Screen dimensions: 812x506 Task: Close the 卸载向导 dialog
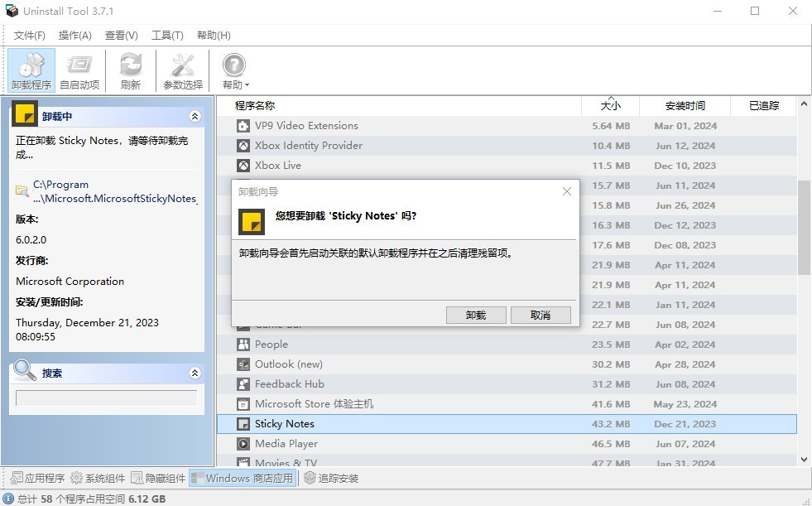coord(567,191)
